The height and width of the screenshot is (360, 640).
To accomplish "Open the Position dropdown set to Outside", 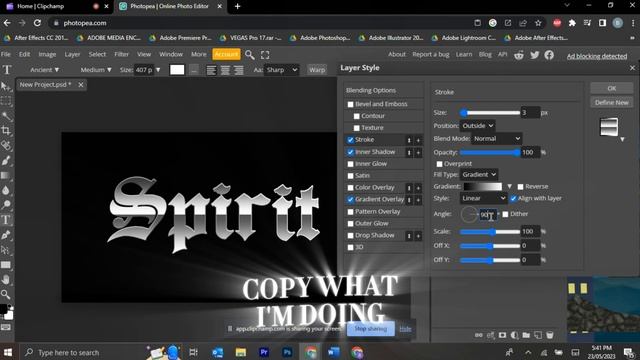I will click(478, 126).
